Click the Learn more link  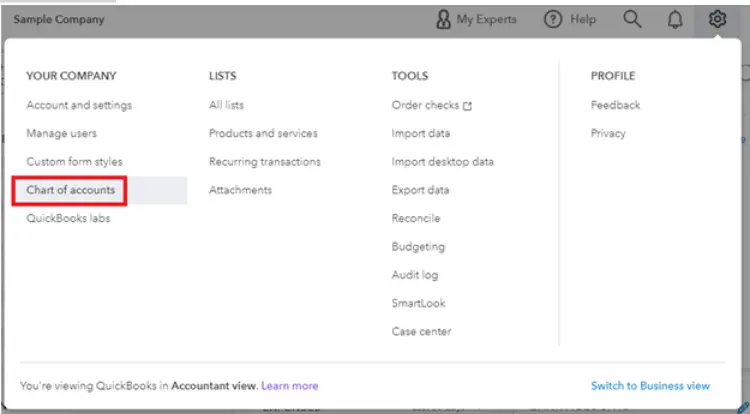(x=289, y=386)
